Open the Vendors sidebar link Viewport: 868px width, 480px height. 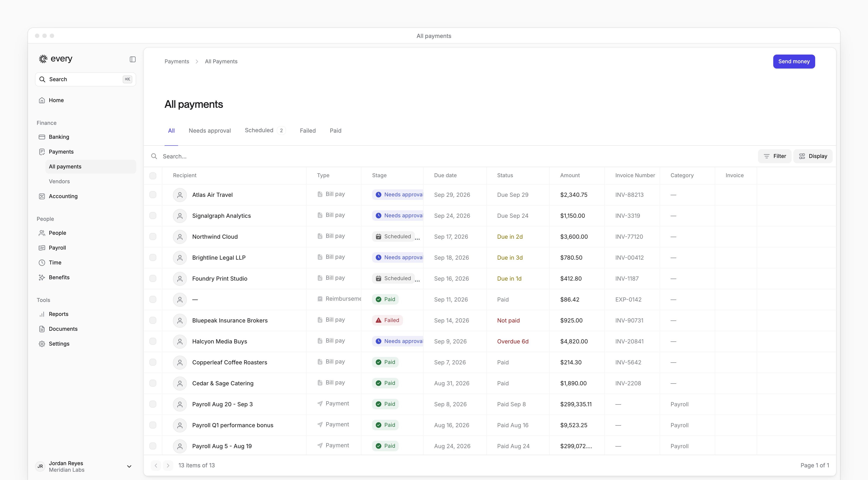coord(59,182)
